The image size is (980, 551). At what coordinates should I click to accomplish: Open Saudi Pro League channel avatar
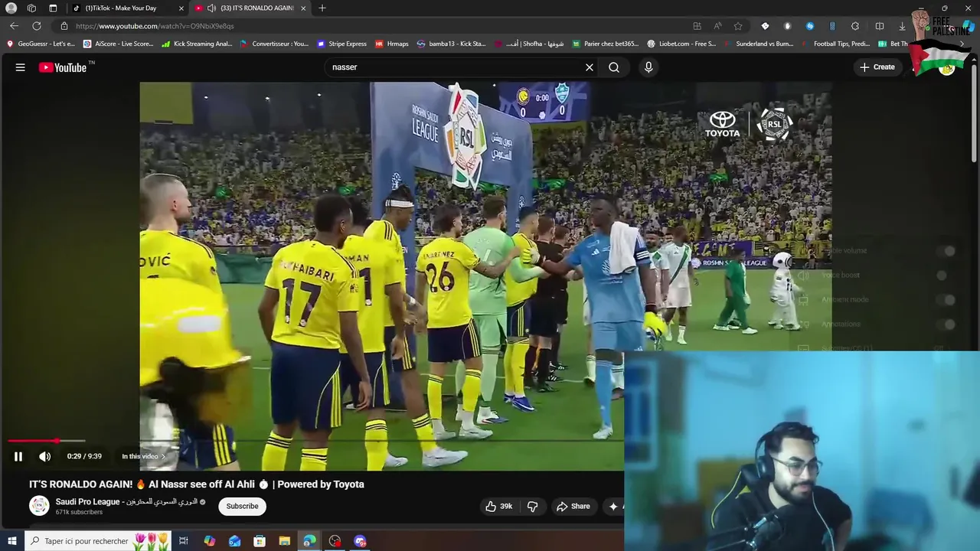[x=39, y=506]
